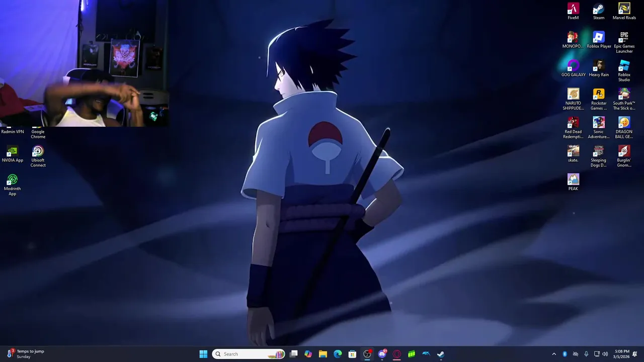Screen dimensions: 644x362
Task: Select the Monopoly desktop game icon
Action: (x=573, y=40)
